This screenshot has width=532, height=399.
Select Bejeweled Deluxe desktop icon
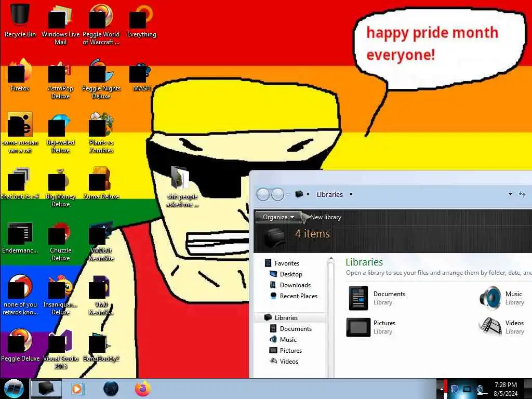click(60, 132)
